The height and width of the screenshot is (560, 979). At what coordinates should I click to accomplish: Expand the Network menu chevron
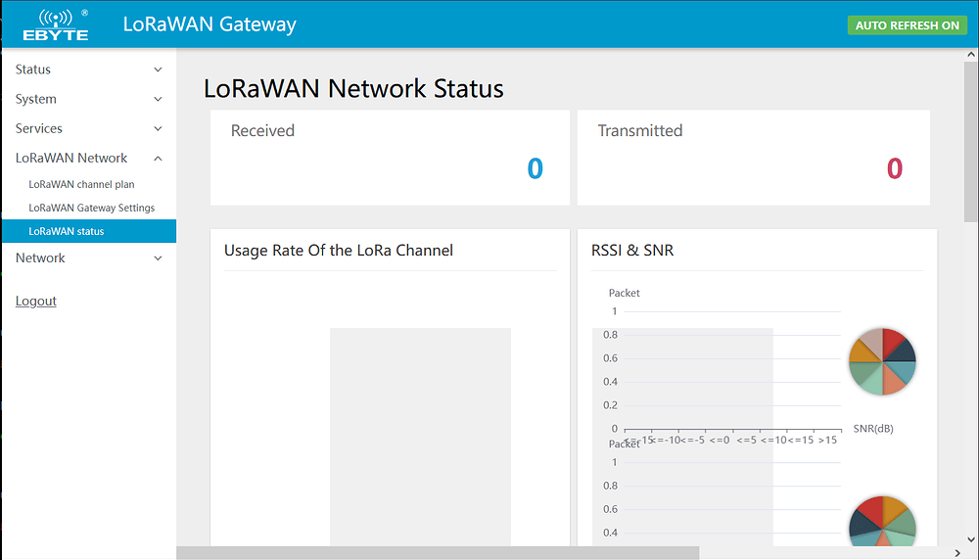click(159, 258)
